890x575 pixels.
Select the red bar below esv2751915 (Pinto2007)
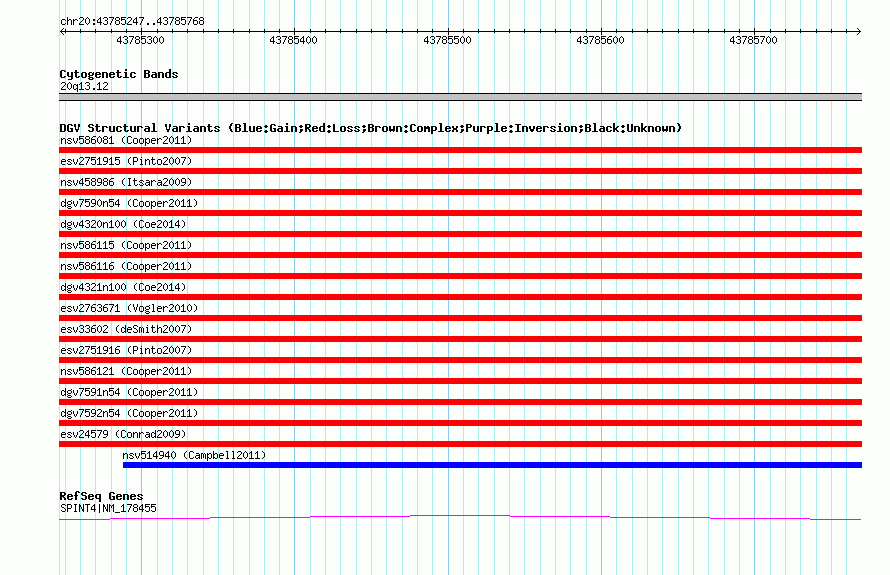[460, 171]
